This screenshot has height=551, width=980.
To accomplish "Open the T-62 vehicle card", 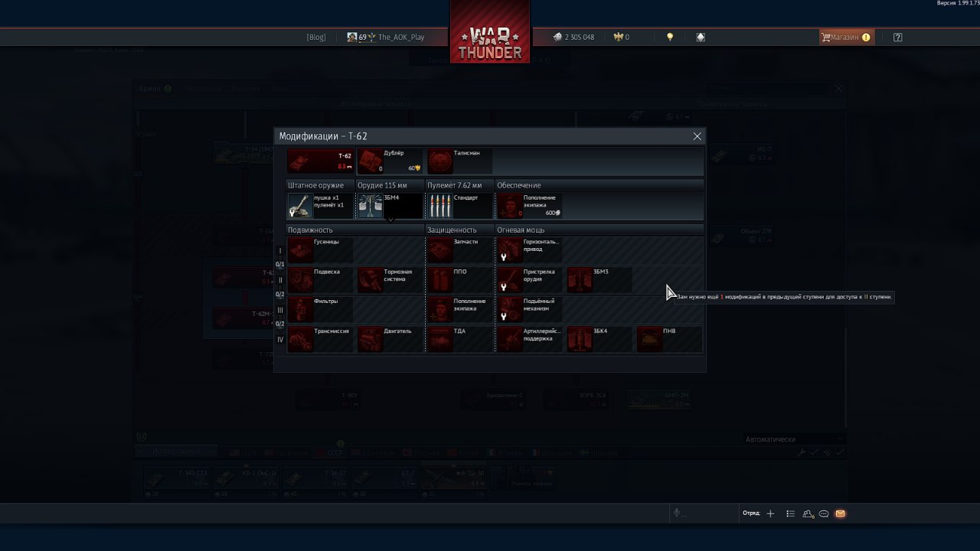I will coord(321,161).
